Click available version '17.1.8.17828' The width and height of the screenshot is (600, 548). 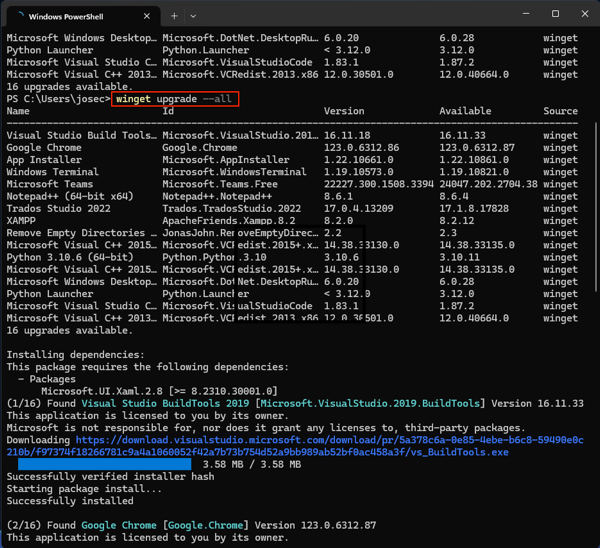[474, 209]
